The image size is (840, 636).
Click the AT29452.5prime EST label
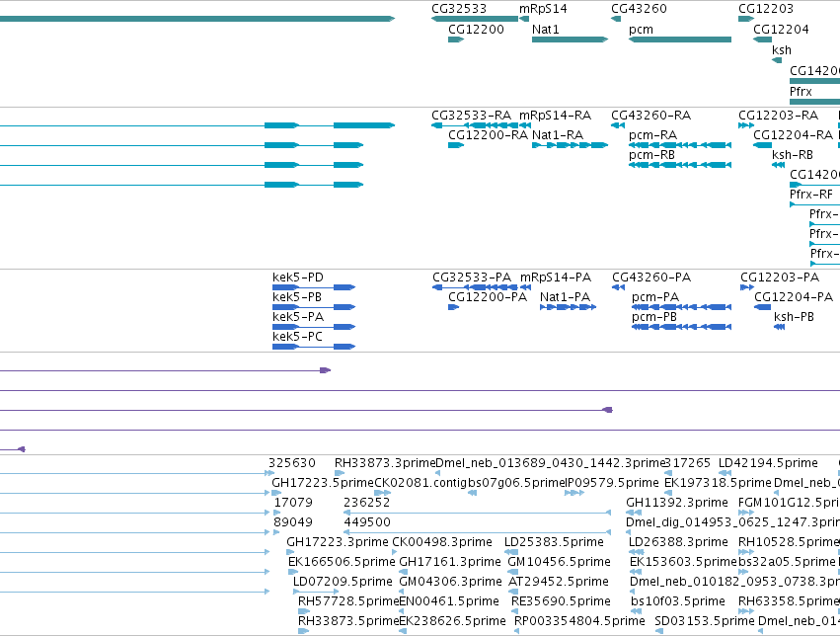[559, 582]
